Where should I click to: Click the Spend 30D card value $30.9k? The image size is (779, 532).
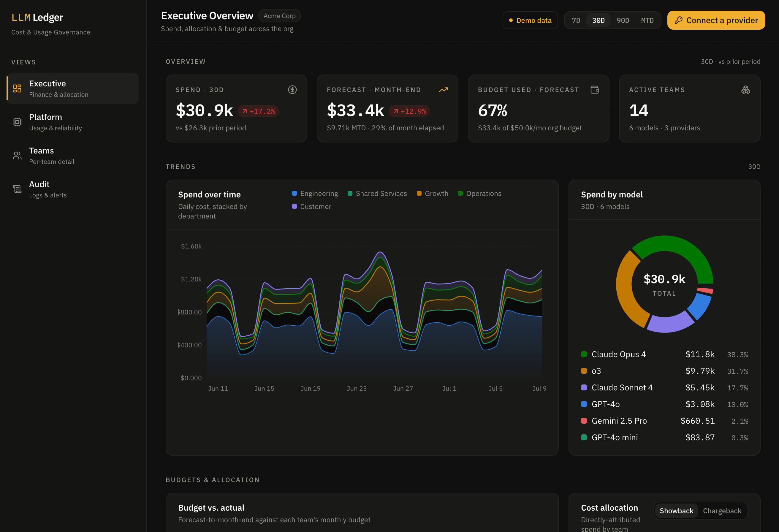point(204,111)
